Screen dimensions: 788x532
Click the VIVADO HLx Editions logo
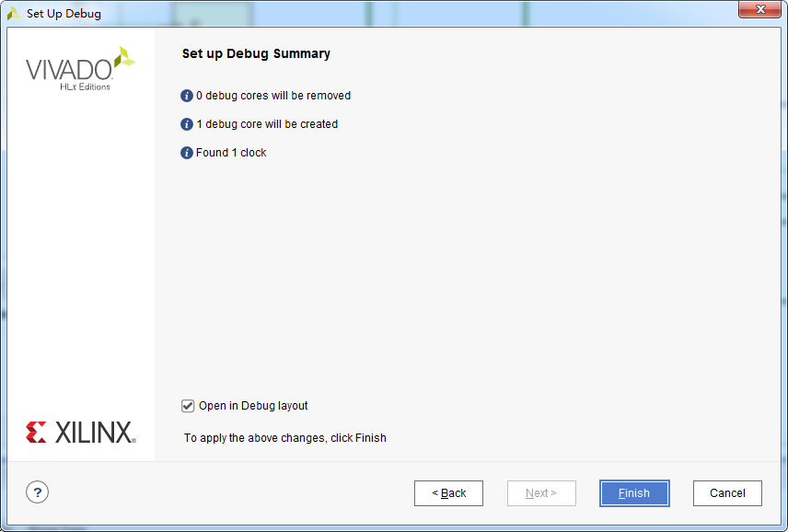click(80, 69)
